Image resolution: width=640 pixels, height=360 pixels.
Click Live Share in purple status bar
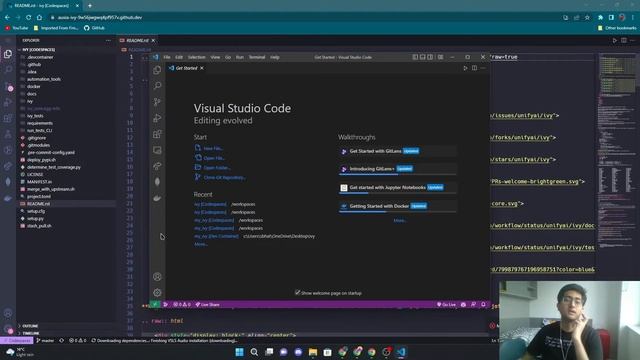pos(207,304)
